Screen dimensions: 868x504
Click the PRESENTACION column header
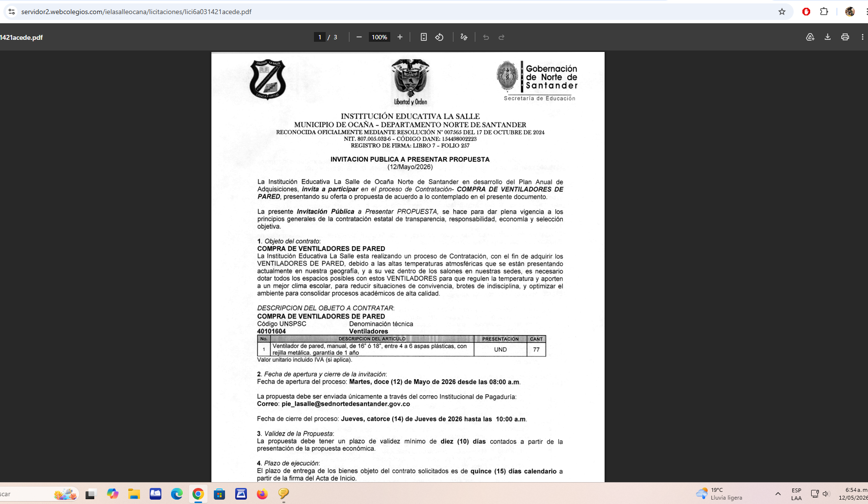pos(501,339)
